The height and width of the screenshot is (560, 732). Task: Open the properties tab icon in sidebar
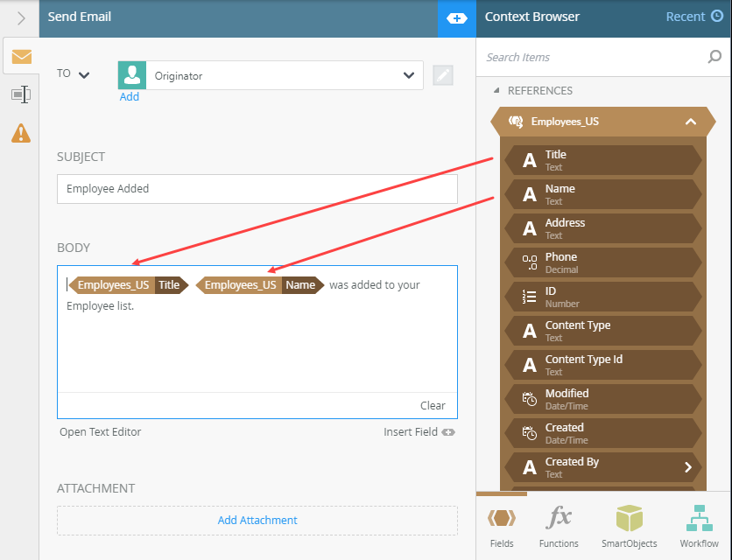(x=21, y=94)
